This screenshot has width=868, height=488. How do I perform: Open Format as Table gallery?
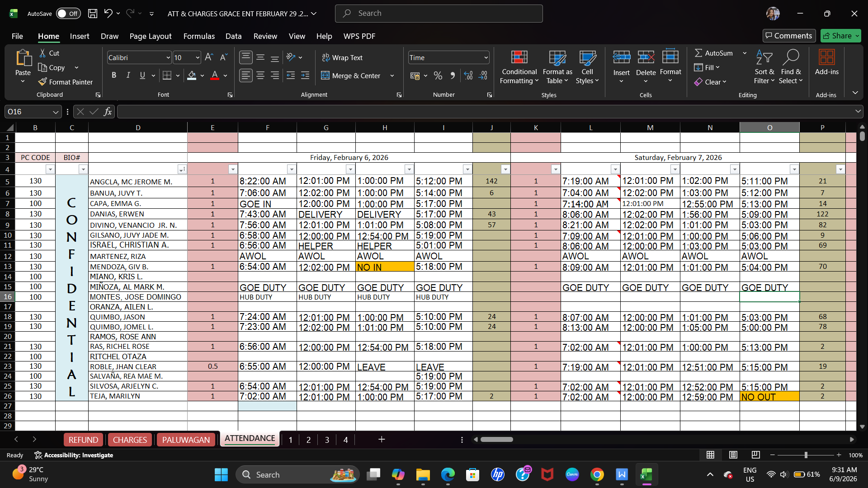coord(557,67)
